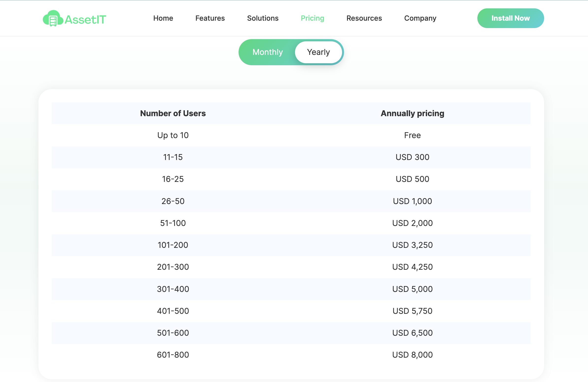Image resolution: width=588 pixels, height=382 pixels.
Task: Open the Company navigation menu
Action: tap(420, 18)
